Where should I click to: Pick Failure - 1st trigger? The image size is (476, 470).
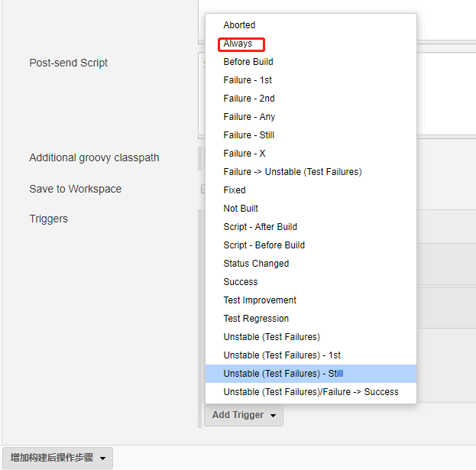248,80
